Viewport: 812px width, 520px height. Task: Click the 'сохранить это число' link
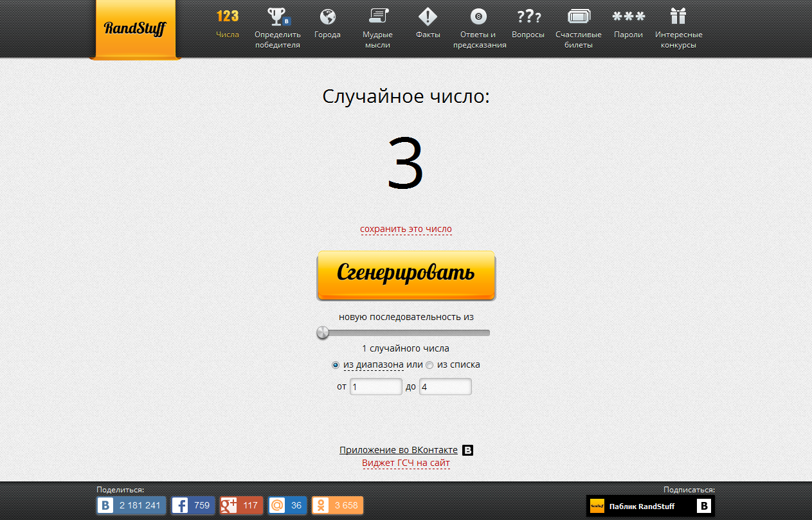tap(406, 229)
